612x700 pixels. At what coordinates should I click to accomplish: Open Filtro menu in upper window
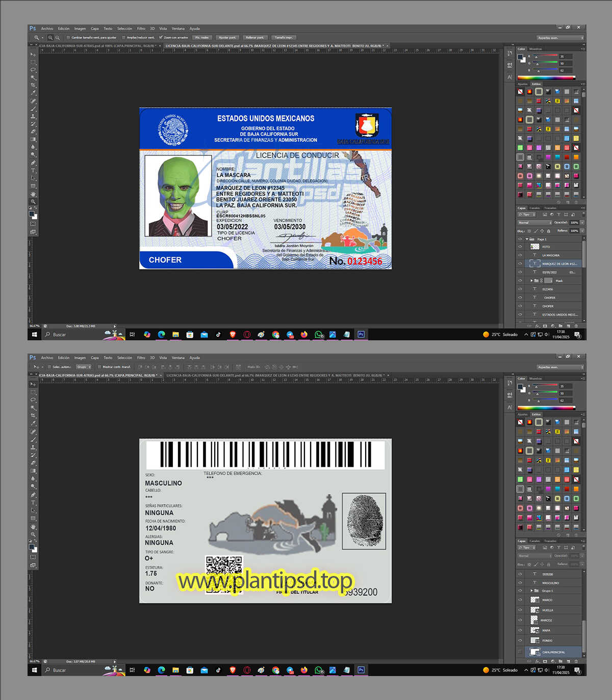(x=141, y=29)
